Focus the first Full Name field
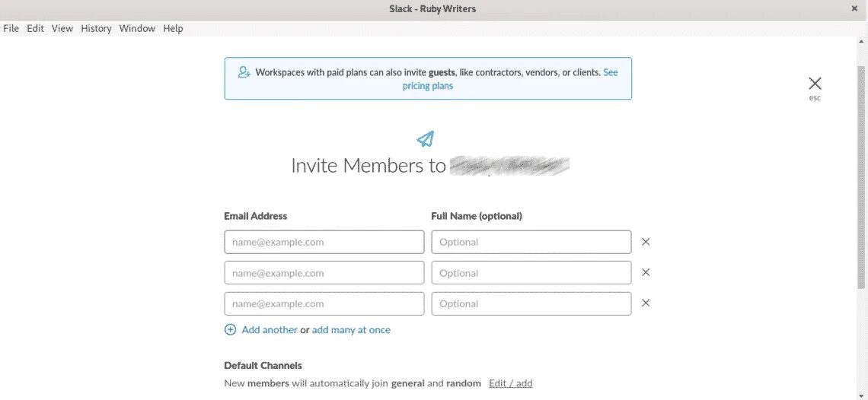 (x=531, y=242)
